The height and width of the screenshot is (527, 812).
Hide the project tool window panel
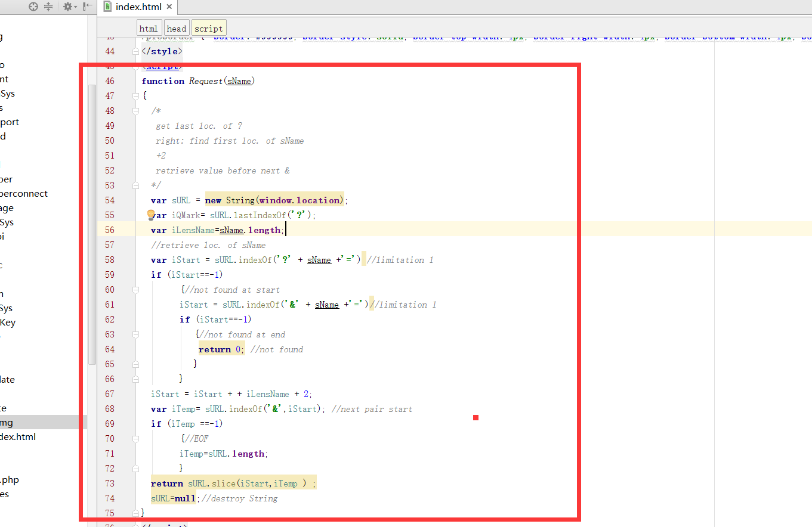(x=87, y=7)
